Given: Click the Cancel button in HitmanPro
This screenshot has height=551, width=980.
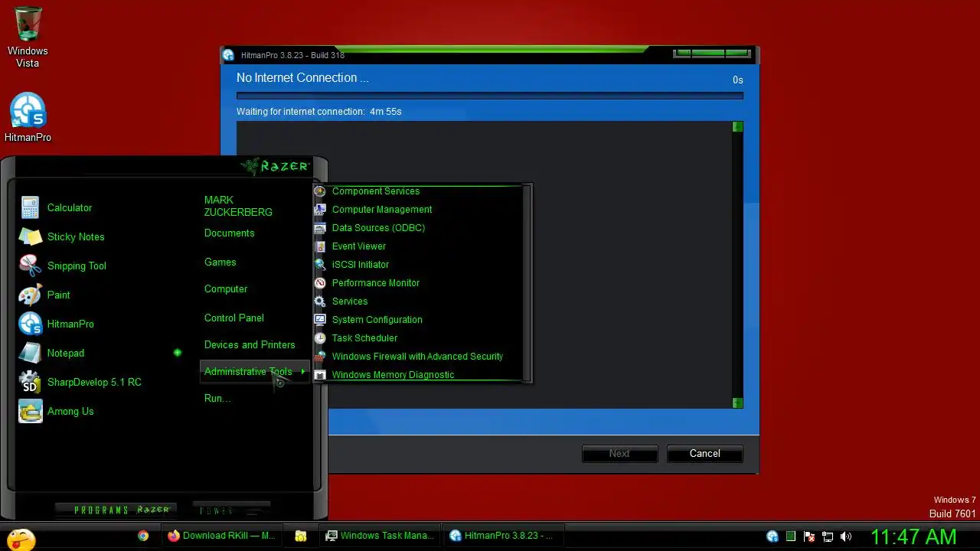Looking at the screenshot, I should click(704, 454).
